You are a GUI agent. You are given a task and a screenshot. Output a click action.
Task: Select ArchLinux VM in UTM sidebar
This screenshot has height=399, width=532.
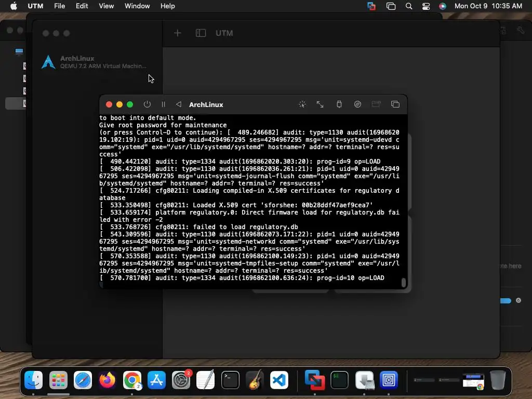(x=97, y=62)
